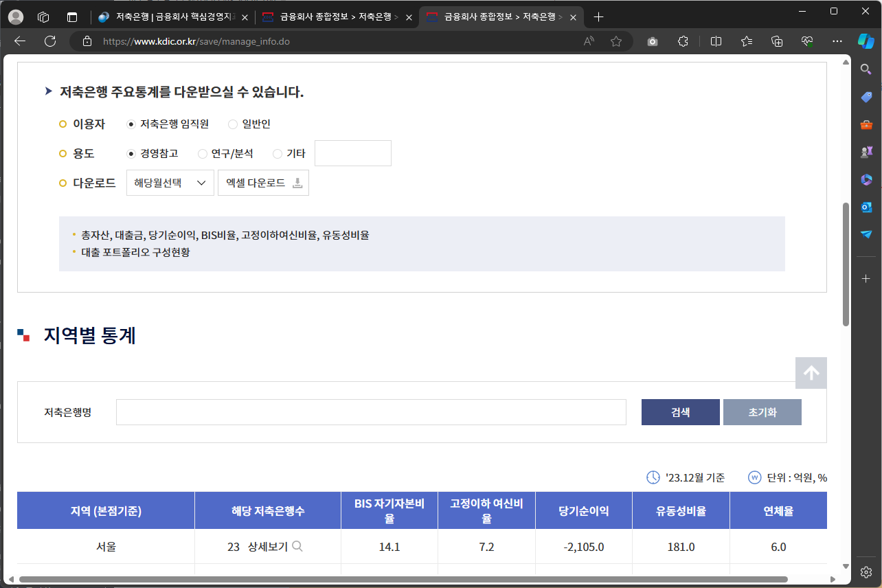Open the sidebar tools briefcase icon
Image resolution: width=882 pixels, height=588 pixels.
pos(866,124)
